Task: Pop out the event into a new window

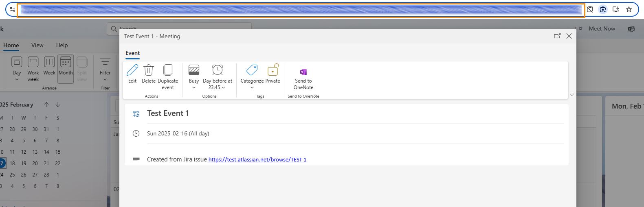Action: 557,36
